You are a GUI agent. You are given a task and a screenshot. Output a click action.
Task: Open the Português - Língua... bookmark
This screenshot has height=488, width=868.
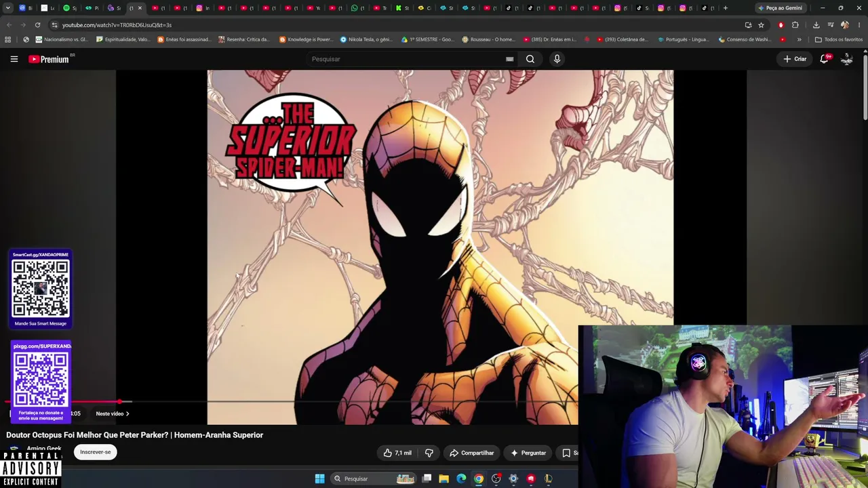pyautogui.click(x=684, y=39)
